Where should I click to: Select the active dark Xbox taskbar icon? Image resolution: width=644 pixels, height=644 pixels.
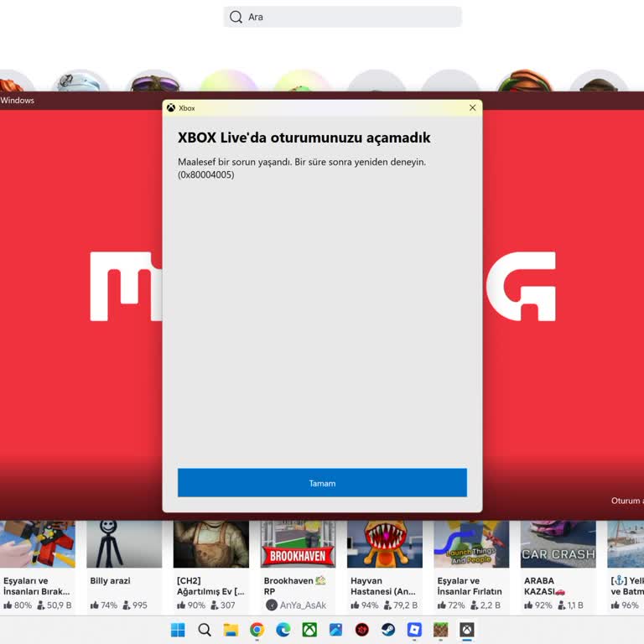[467, 630]
